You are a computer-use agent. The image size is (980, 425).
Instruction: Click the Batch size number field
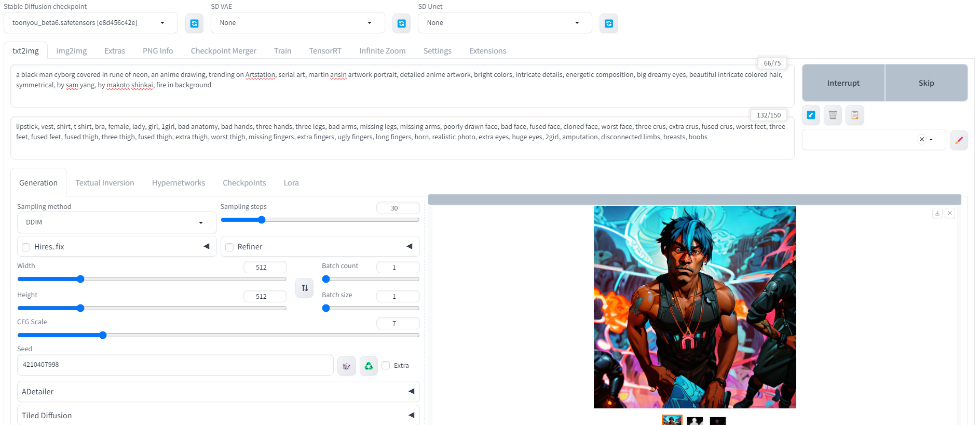tap(398, 296)
